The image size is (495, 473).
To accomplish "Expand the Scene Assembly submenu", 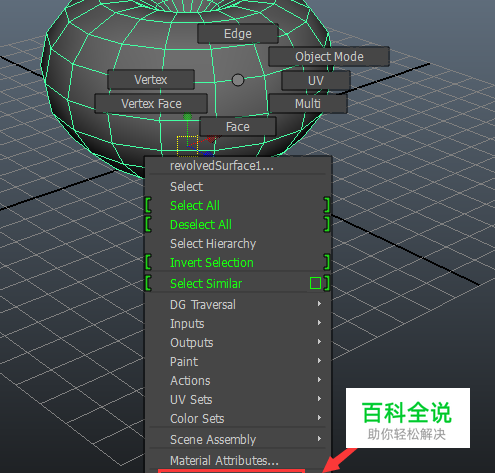I will [x=238, y=439].
